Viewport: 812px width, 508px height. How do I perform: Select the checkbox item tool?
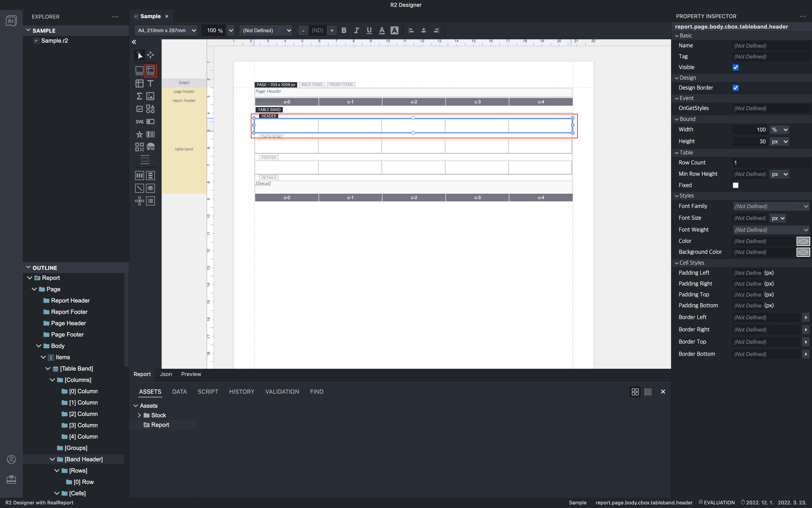[139, 109]
